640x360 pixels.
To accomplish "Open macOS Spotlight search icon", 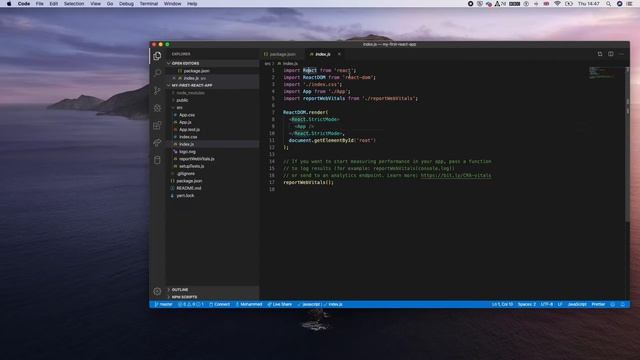I will 609,4.
